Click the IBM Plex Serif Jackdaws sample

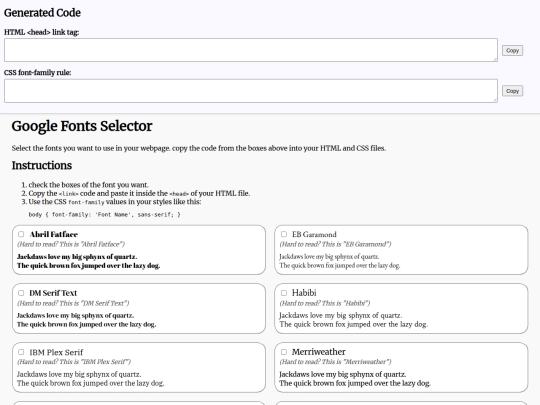click(x=79, y=374)
